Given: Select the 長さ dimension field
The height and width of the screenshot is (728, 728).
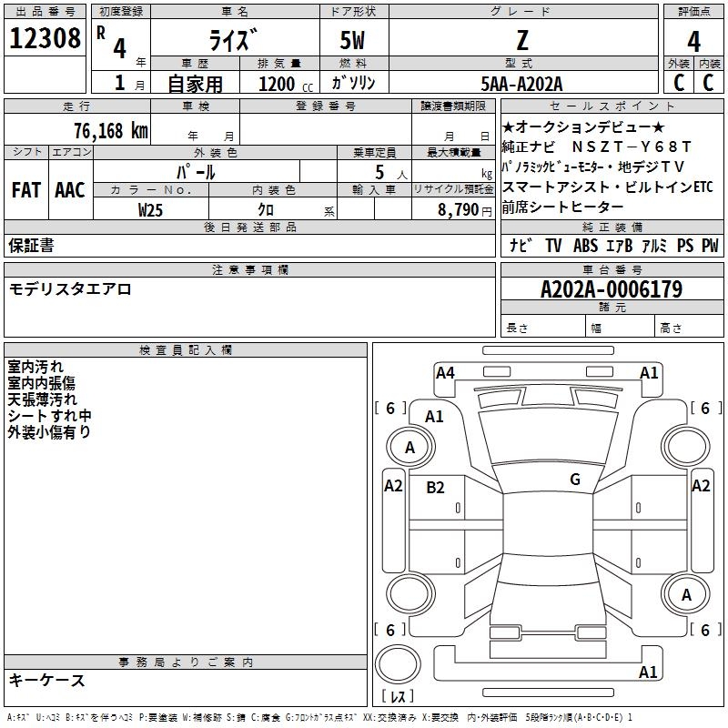Looking at the screenshot, I should point(542,327).
